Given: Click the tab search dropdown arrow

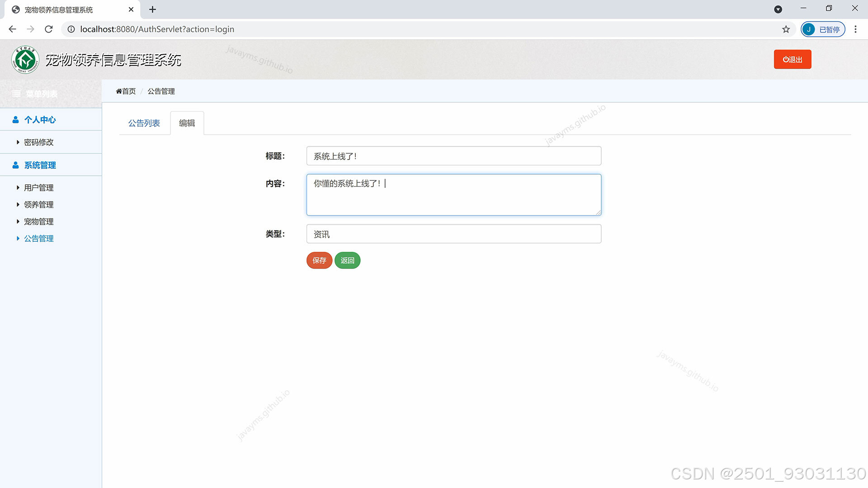Looking at the screenshot, I should (778, 9).
